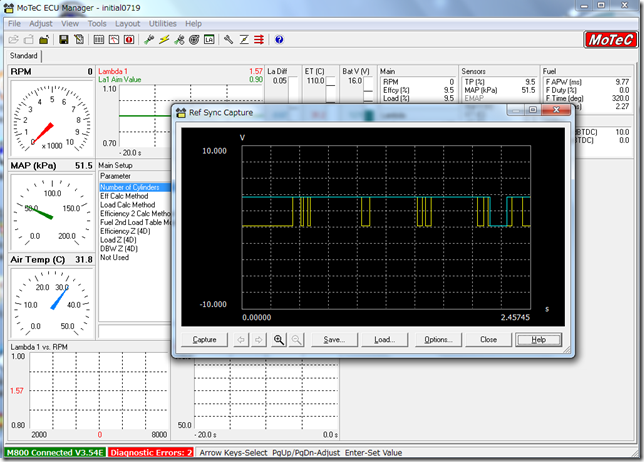Open the Help menu

point(193,23)
